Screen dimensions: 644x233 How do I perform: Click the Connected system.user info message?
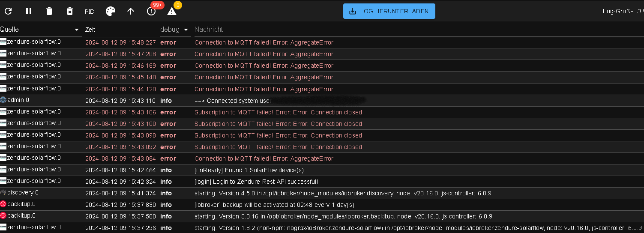point(279,101)
